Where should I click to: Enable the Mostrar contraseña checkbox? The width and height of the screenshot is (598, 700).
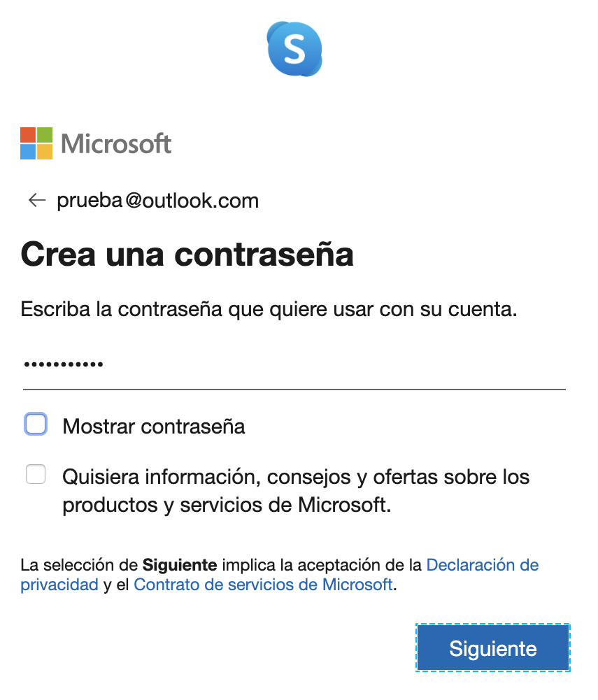(36, 424)
